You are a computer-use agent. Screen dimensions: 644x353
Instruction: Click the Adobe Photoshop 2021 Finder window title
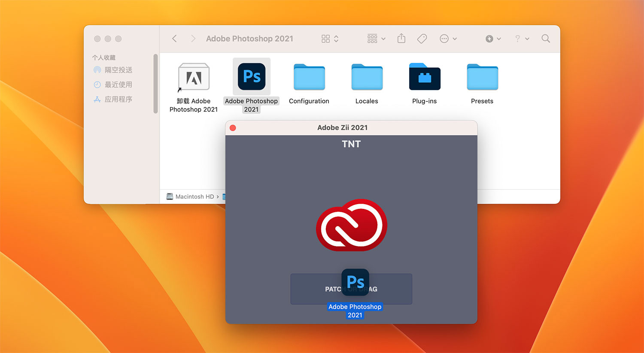pos(249,39)
